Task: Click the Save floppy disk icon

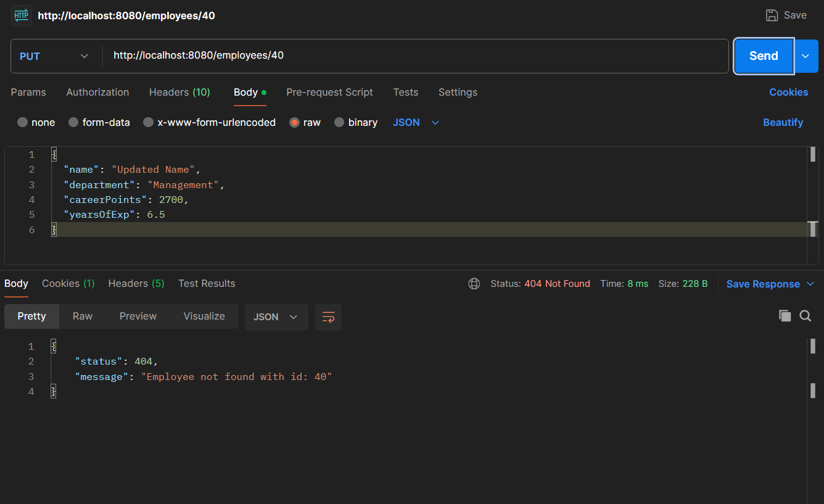Action: tap(772, 15)
